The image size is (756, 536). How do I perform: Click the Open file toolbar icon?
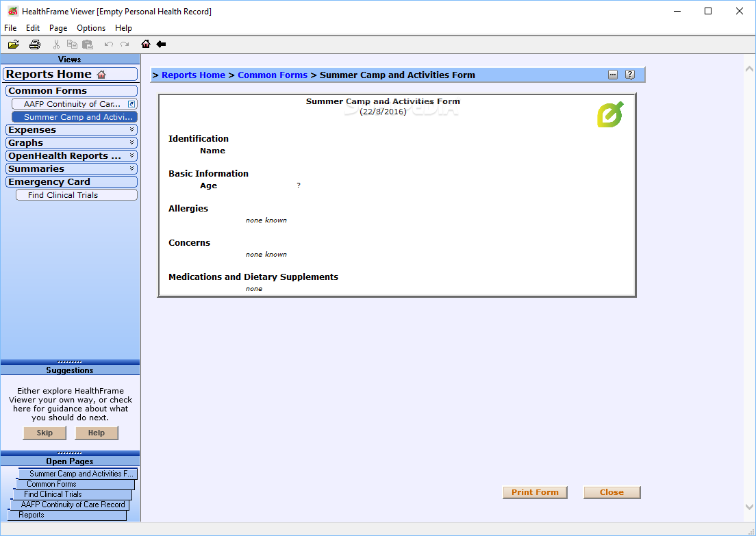14,44
